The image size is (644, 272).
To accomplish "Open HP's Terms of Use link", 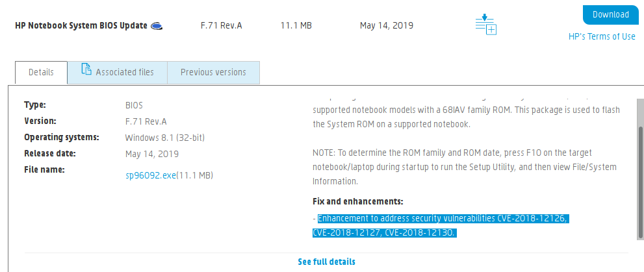I will tap(602, 36).
